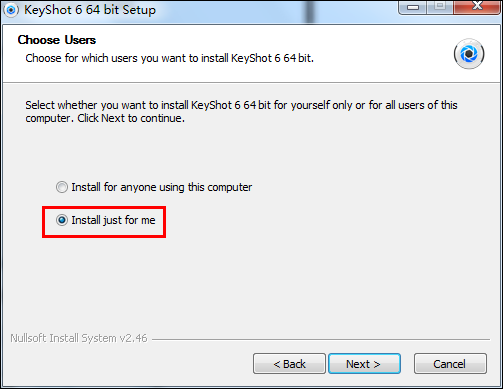Select the "Install for anyone using this computer" radio button
The image size is (503, 389).
coord(62,187)
